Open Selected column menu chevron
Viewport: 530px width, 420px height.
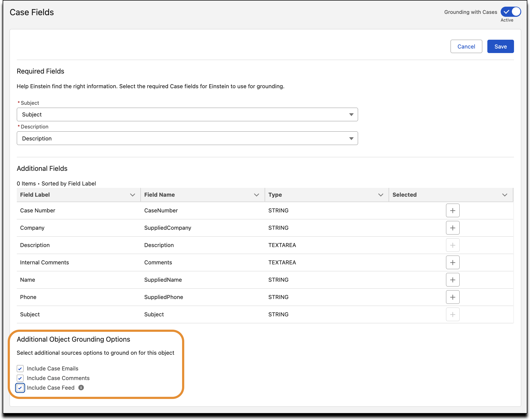pyautogui.click(x=505, y=195)
